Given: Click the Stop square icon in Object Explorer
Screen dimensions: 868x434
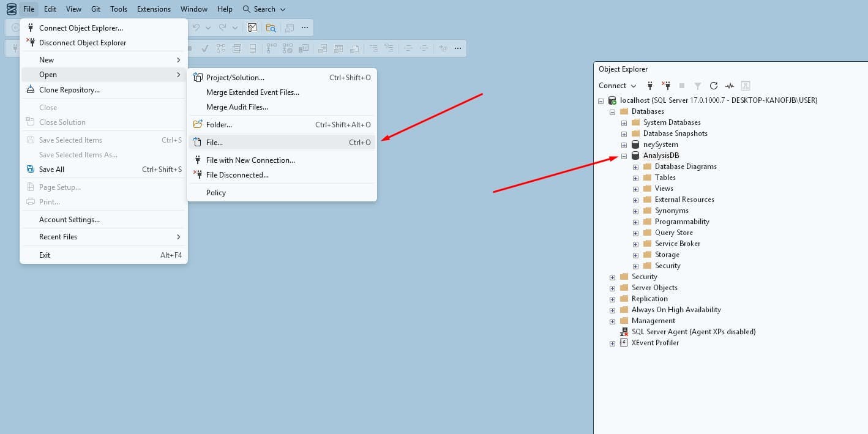Looking at the screenshot, I should click(682, 86).
